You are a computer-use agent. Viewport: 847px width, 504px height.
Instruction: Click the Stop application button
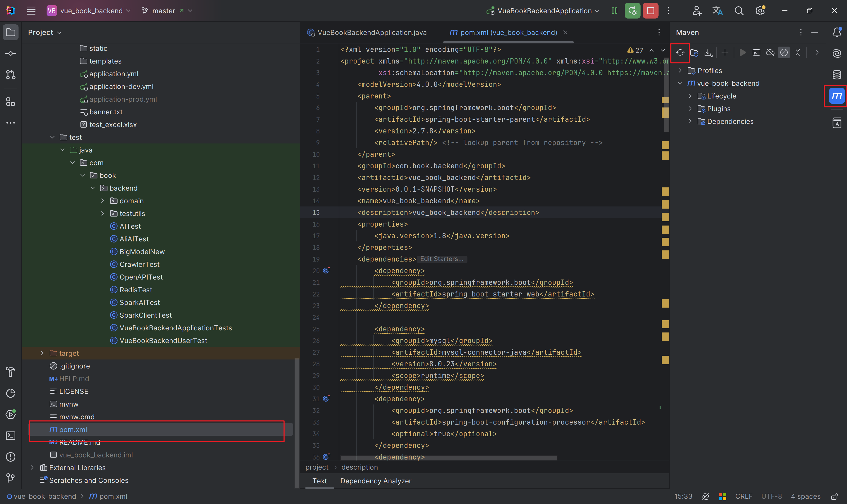click(650, 11)
